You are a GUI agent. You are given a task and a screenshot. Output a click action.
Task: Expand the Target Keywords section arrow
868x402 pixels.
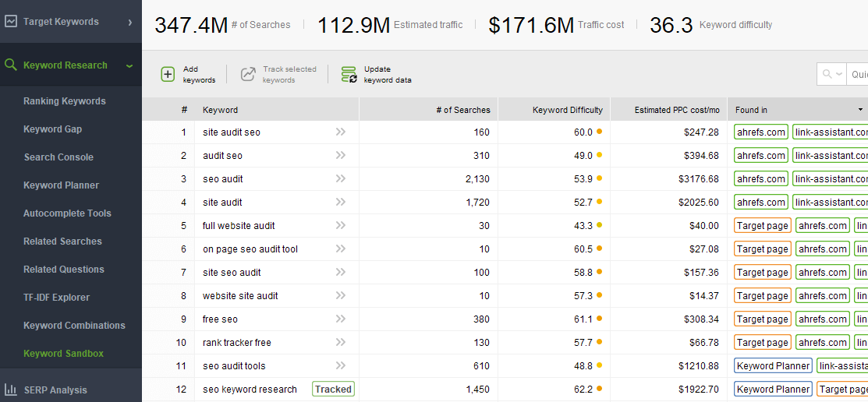point(129,22)
